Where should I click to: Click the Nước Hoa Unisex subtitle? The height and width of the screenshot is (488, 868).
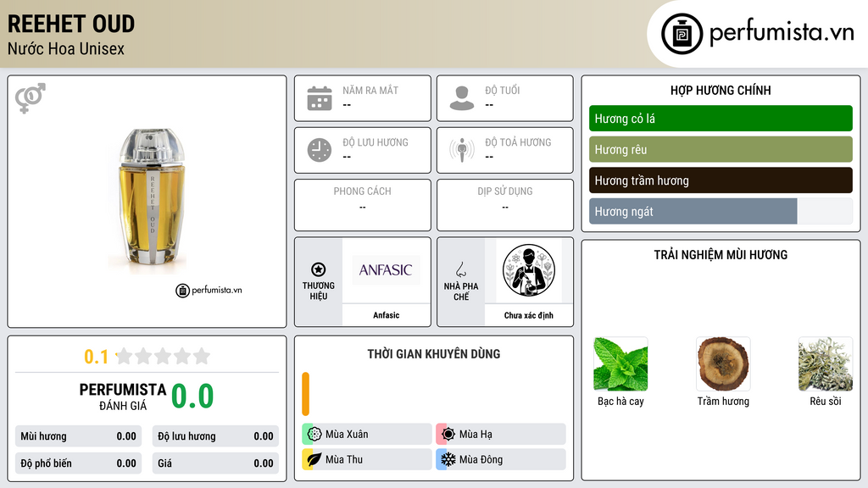(66, 48)
